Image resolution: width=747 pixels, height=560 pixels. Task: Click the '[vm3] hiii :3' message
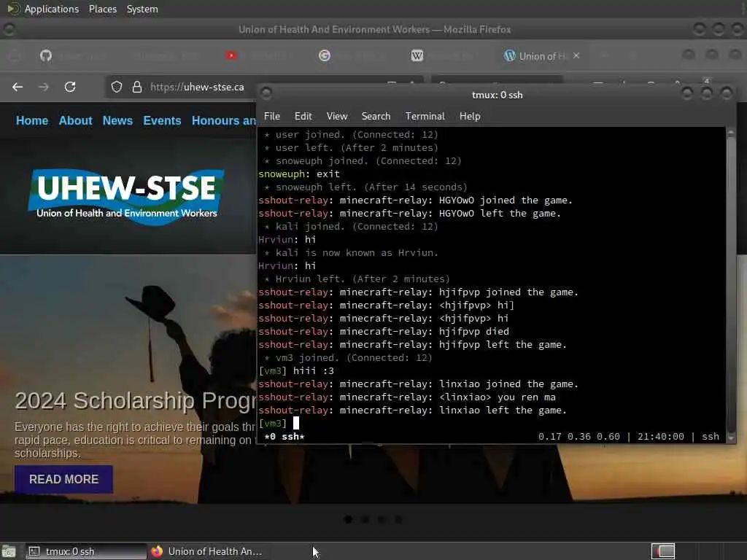(x=296, y=370)
